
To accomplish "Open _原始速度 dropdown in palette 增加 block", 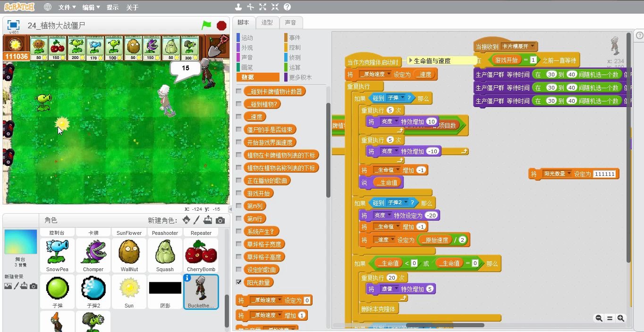I will pos(280,315).
